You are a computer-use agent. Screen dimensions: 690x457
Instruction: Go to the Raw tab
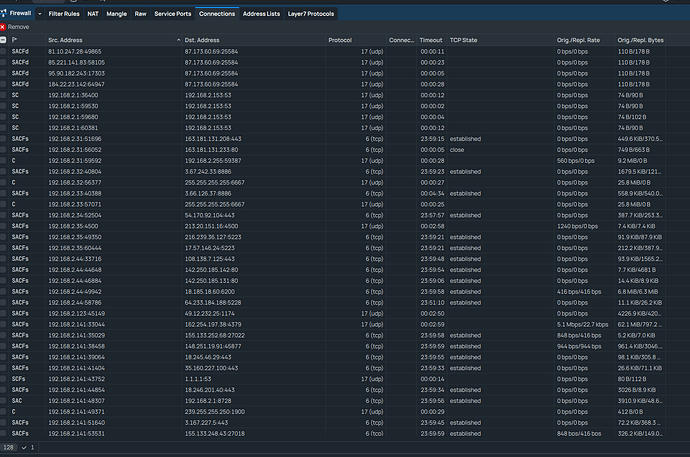coord(140,14)
